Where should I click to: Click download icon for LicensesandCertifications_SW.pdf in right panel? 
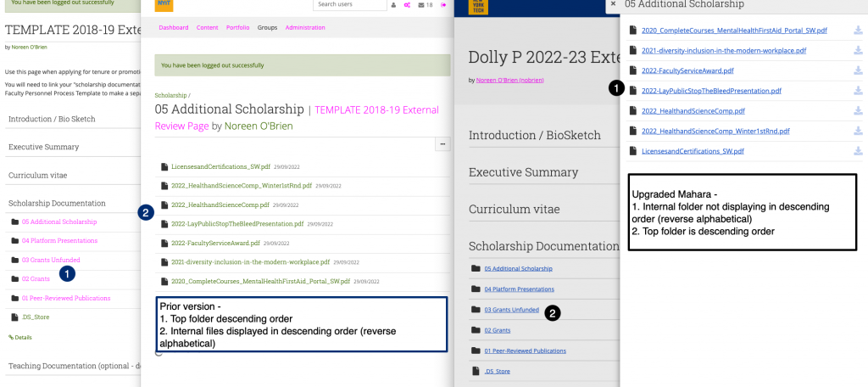(x=858, y=151)
